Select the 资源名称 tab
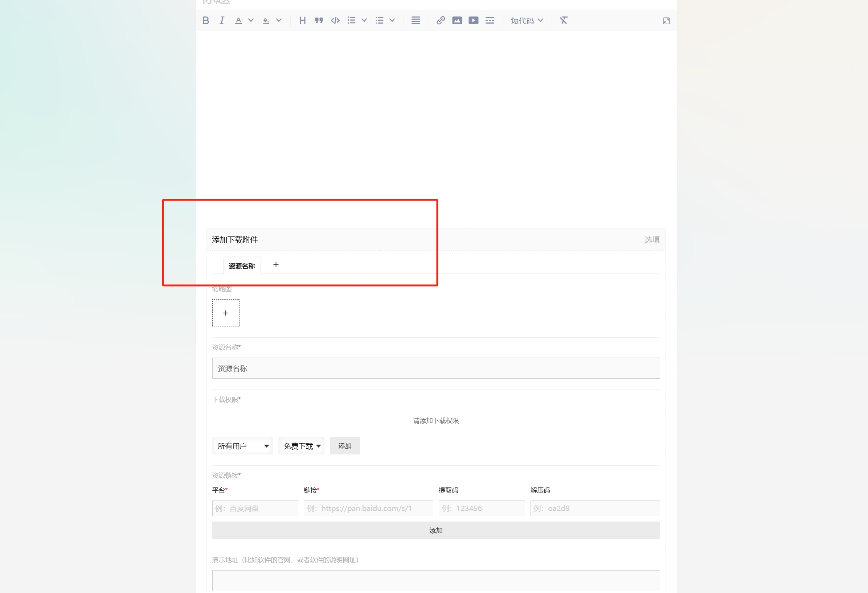The width and height of the screenshot is (868, 593). [x=242, y=266]
